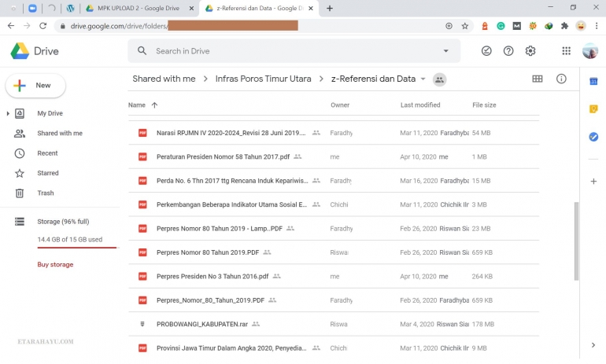Switch to grid layout view
606x364 pixels.
(x=538, y=79)
